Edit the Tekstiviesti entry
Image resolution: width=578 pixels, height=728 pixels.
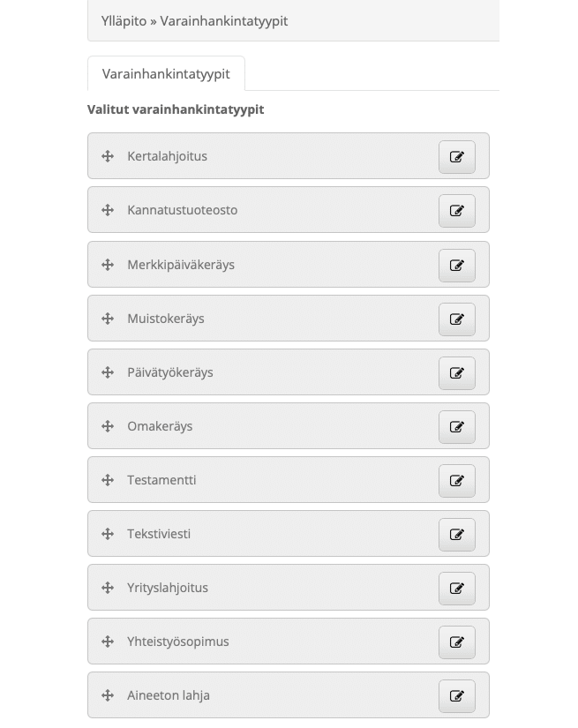click(456, 535)
